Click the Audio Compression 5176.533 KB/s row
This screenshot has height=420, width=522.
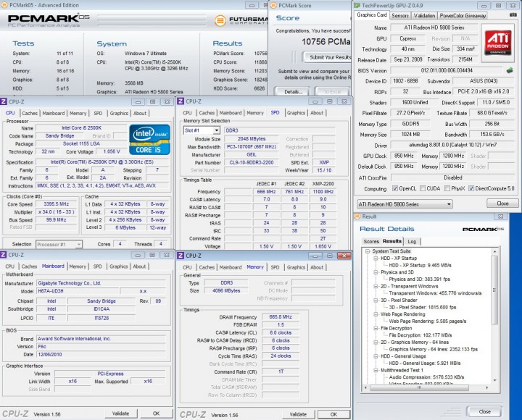pyautogui.click(x=426, y=377)
